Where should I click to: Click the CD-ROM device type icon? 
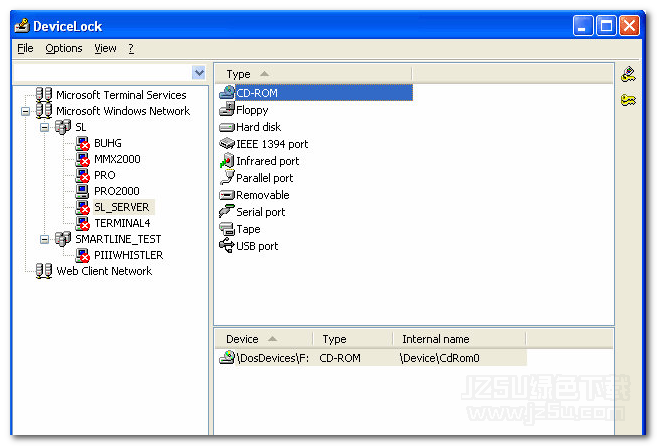pos(227,93)
